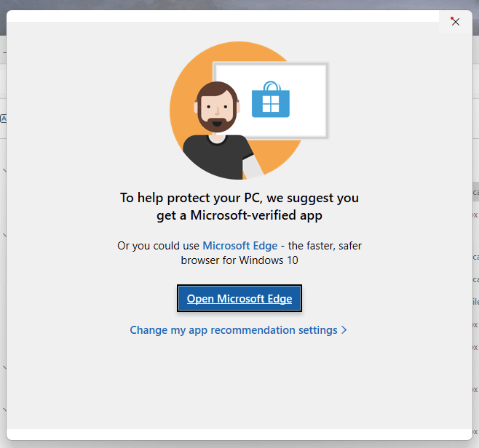This screenshot has width=479, height=448.
Task: Click the bearded man's face illustration
Action: 217,107
